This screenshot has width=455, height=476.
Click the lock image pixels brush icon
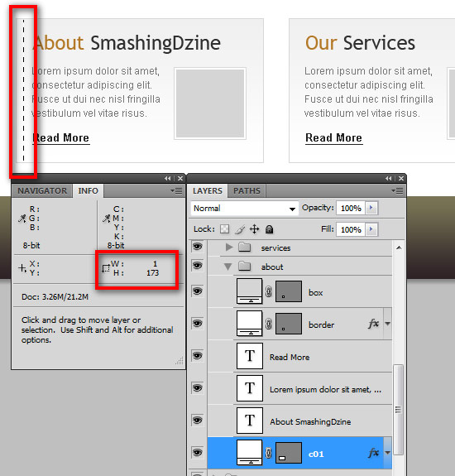[x=240, y=229]
